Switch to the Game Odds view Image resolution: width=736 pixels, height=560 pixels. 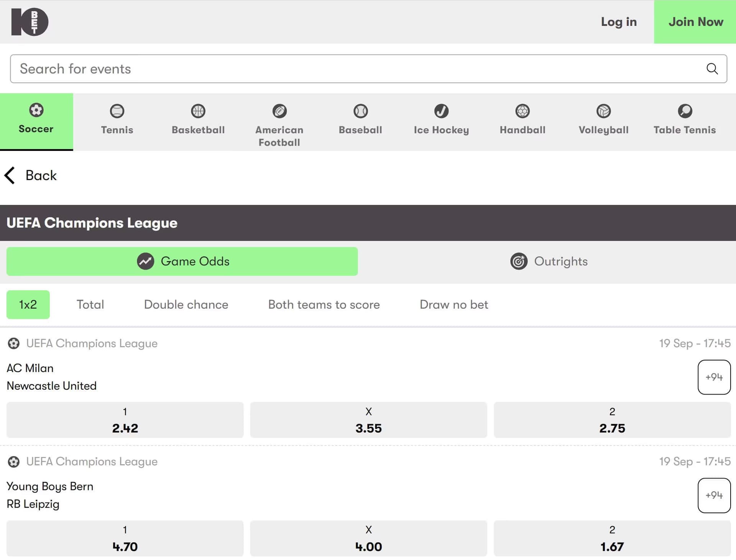(182, 261)
